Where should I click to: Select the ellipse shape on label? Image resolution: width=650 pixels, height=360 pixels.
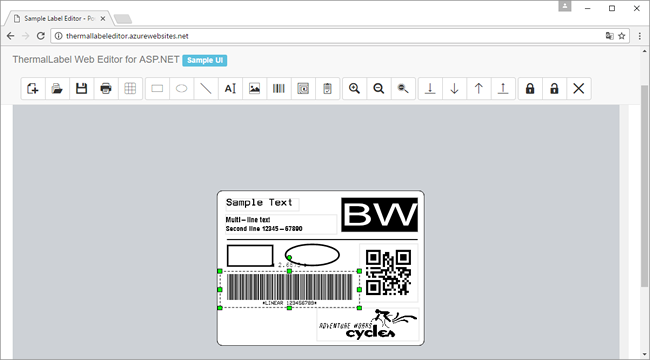pyautogui.click(x=312, y=255)
